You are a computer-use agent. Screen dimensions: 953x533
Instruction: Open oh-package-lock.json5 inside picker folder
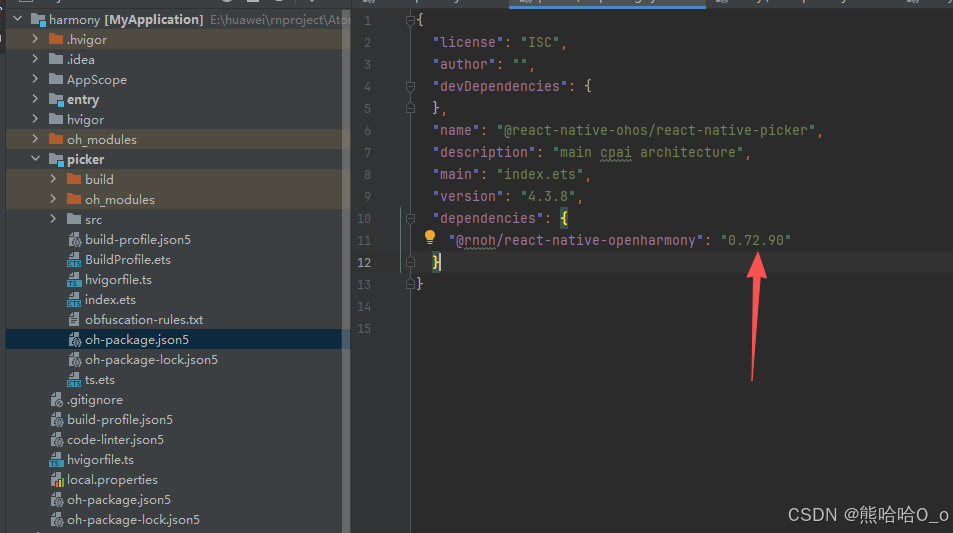tap(151, 360)
